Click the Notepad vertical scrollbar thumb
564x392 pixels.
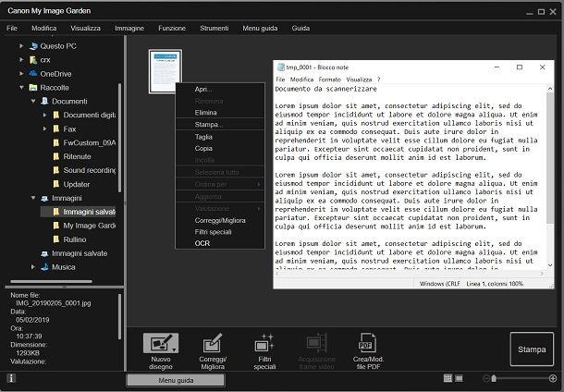pos(550,157)
